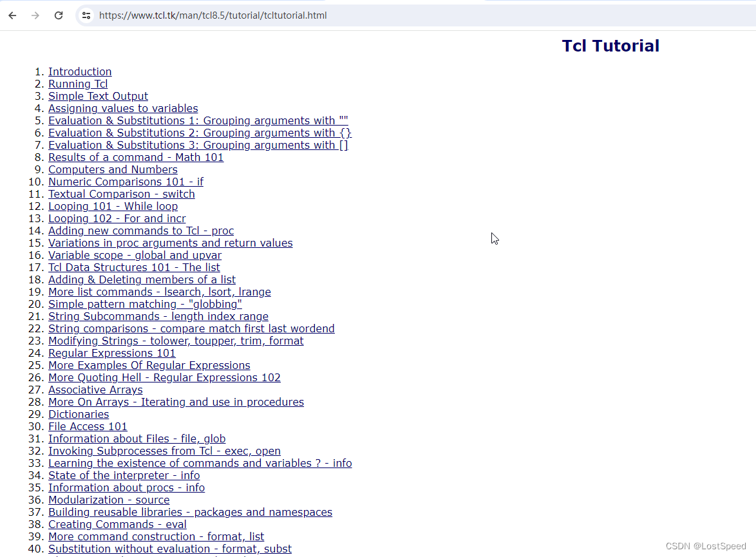This screenshot has width=756, height=557.
Task: Open the Running Tcl lesson
Action: click(78, 84)
